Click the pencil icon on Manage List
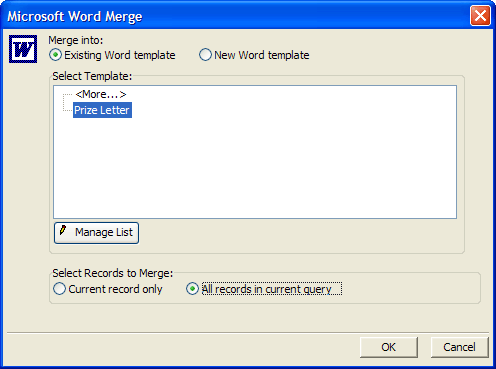The height and width of the screenshot is (369, 496). [x=63, y=230]
